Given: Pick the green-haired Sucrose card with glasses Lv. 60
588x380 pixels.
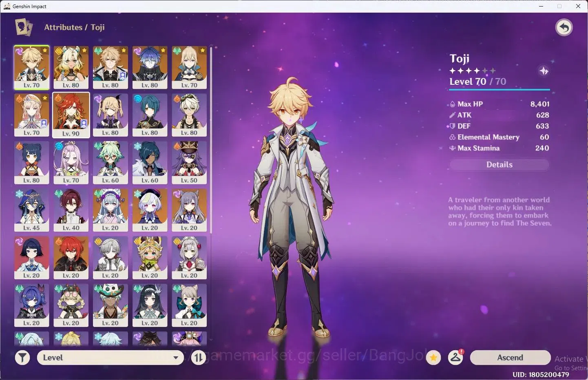Looking at the screenshot, I should (110, 163).
